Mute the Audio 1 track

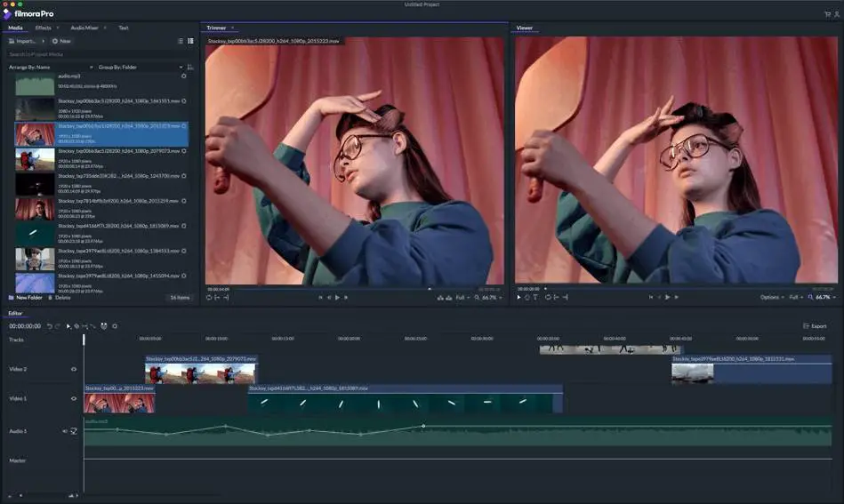pyautogui.click(x=65, y=431)
